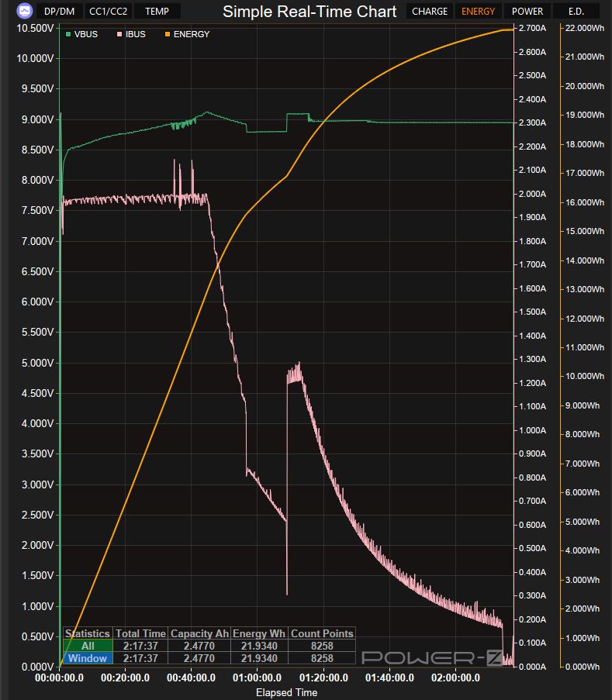
Task: Toggle the orange ENERGY legend entry
Action: click(185, 34)
